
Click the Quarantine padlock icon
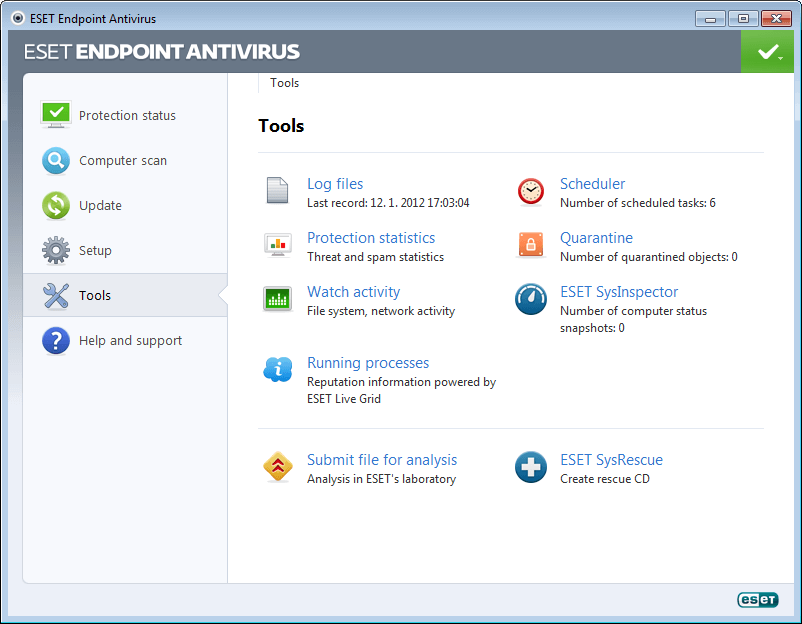point(530,245)
